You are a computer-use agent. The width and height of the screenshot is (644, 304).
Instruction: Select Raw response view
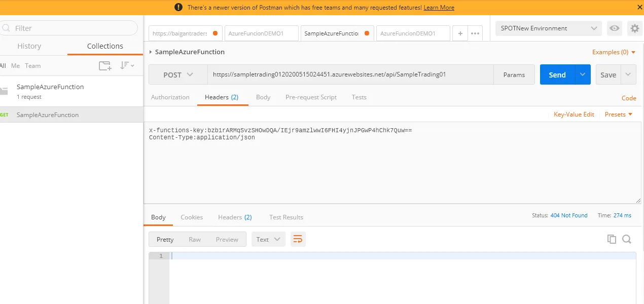[195, 239]
